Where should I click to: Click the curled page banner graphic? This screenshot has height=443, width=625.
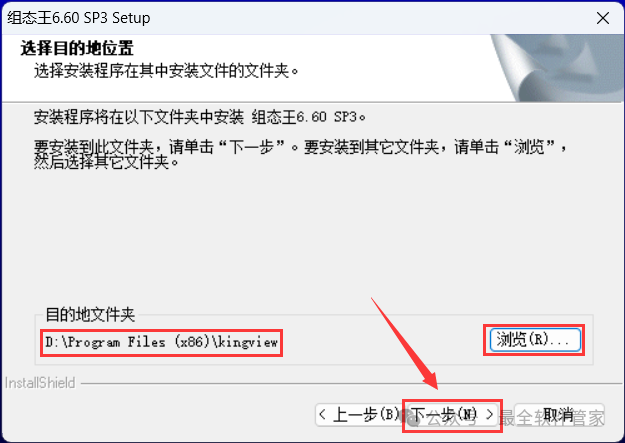[558, 68]
